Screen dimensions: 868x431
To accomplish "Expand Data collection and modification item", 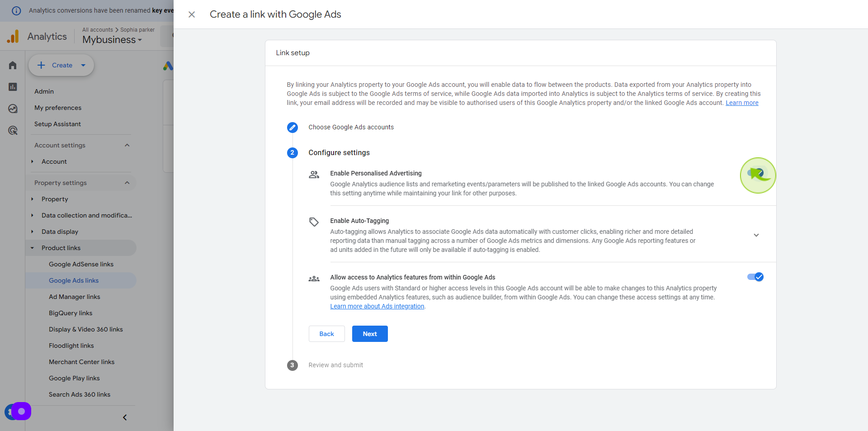I will 32,215.
